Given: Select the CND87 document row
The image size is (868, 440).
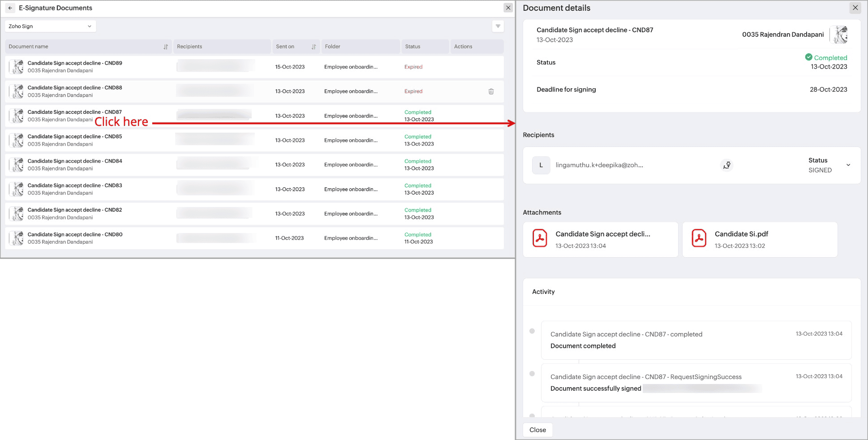Looking at the screenshot, I should [x=74, y=112].
